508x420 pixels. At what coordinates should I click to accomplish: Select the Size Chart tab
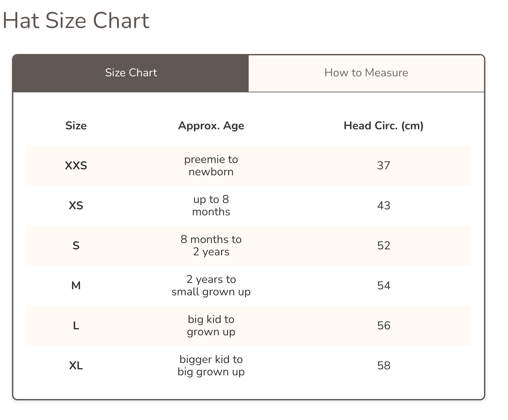point(131,73)
